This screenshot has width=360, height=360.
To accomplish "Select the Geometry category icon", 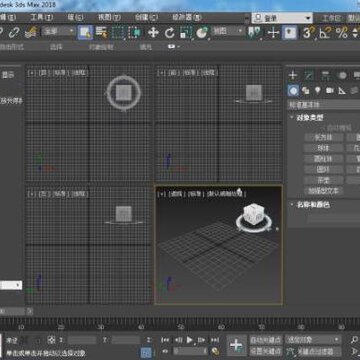I will coord(293,90).
